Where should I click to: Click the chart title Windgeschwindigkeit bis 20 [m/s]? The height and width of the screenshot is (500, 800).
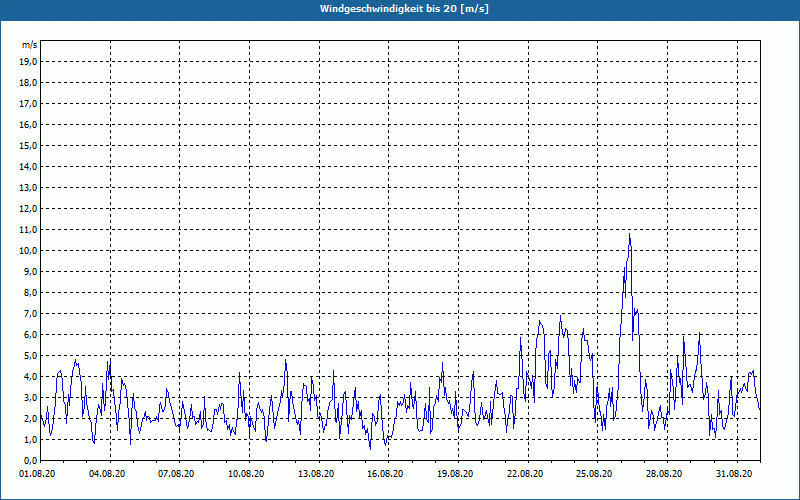[404, 9]
